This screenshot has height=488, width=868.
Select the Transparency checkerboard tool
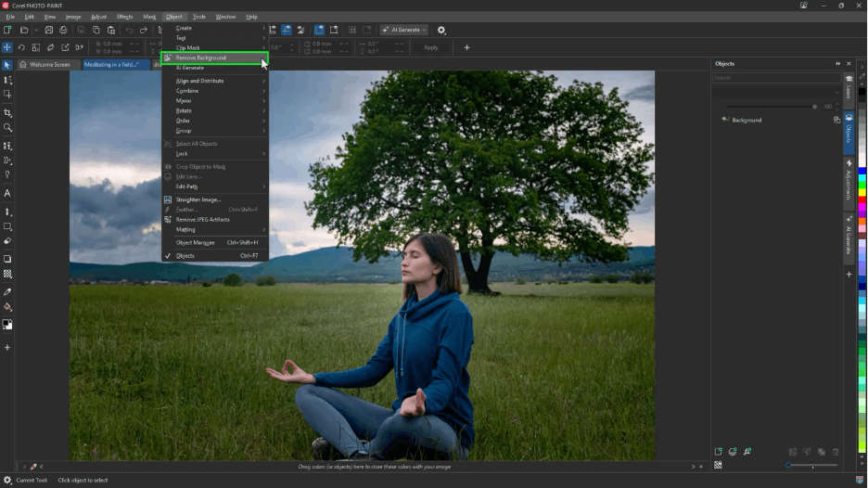tap(7, 274)
